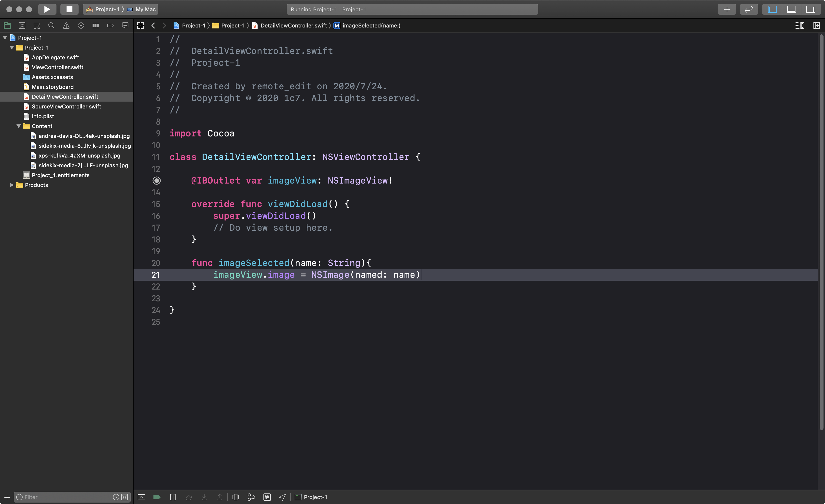Open the Issue navigator warning icon
This screenshot has width=825, height=504.
pyautogui.click(x=66, y=26)
